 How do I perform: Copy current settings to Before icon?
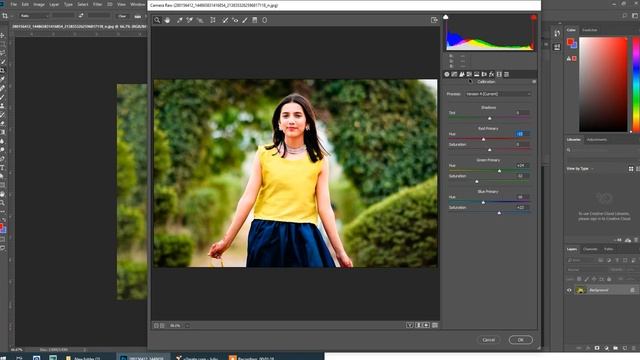[x=426, y=325]
